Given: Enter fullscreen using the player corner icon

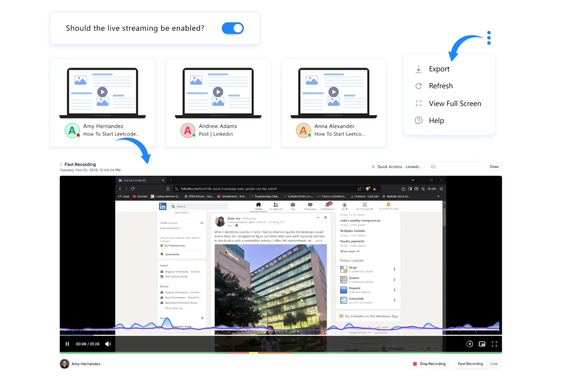Looking at the screenshot, I should [x=494, y=344].
